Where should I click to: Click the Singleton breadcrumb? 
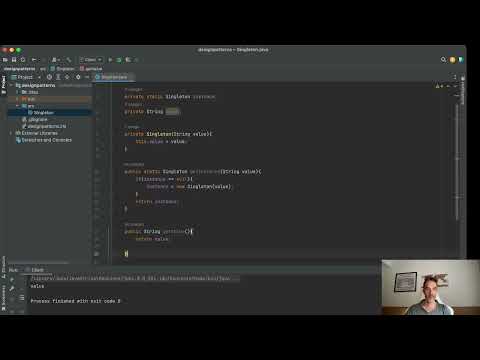63,69
